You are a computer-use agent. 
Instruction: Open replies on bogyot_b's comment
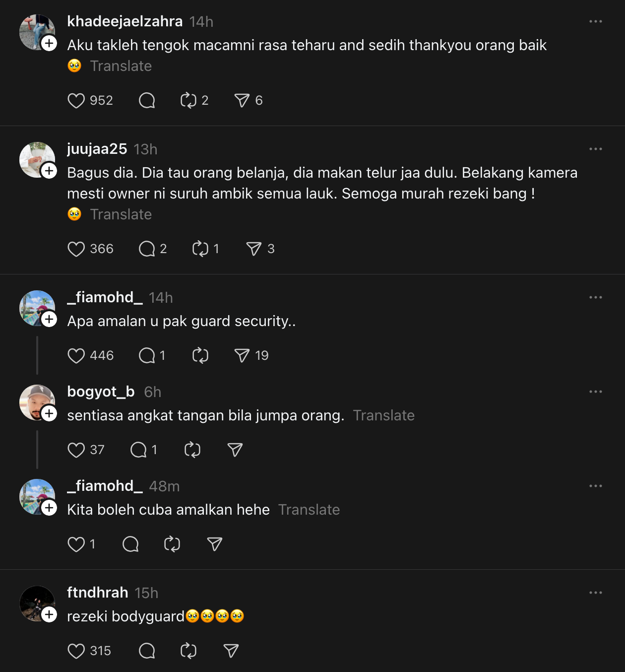[x=138, y=450]
